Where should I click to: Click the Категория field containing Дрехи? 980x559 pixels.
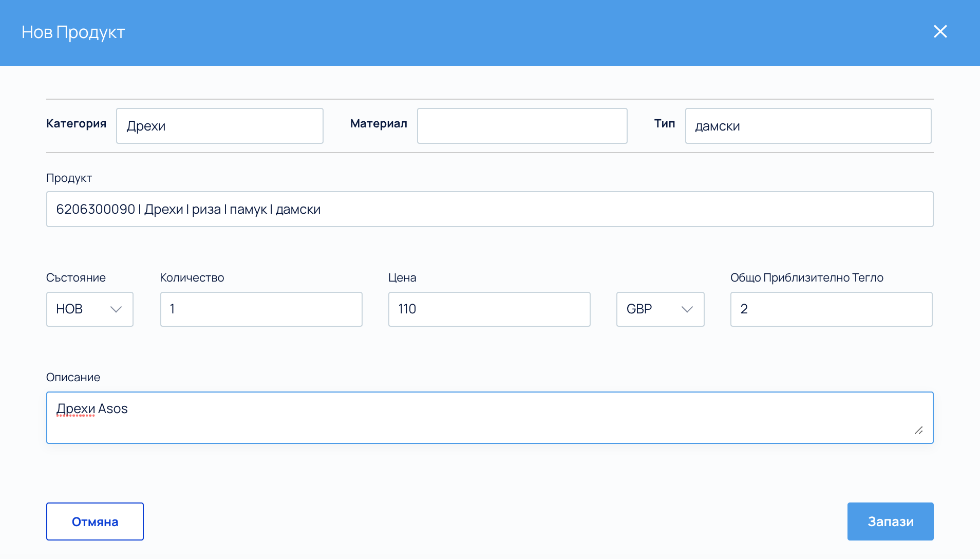point(219,126)
